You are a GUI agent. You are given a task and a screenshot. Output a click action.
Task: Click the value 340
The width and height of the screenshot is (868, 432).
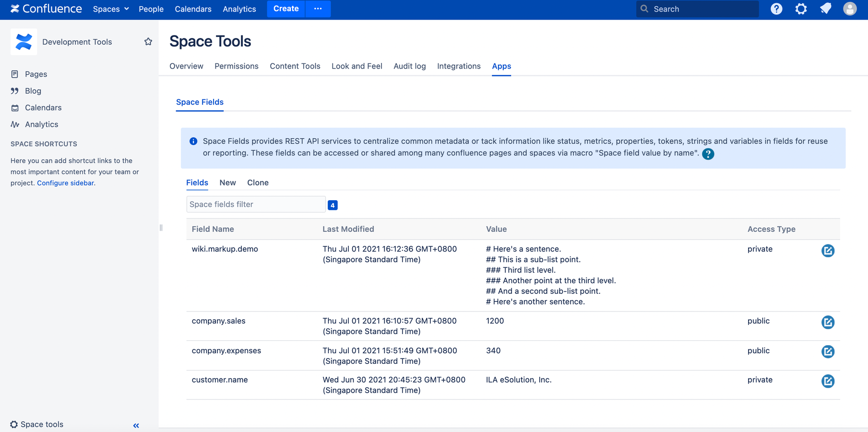coord(493,350)
